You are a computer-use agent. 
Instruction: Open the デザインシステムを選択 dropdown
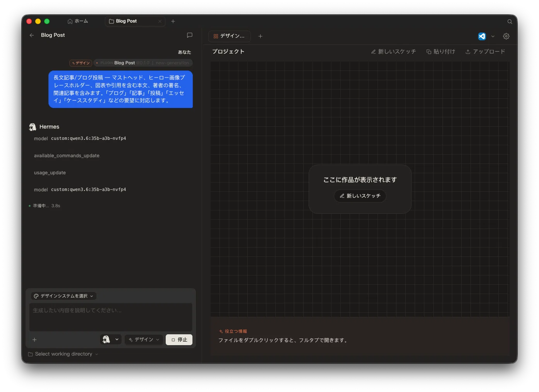point(64,296)
